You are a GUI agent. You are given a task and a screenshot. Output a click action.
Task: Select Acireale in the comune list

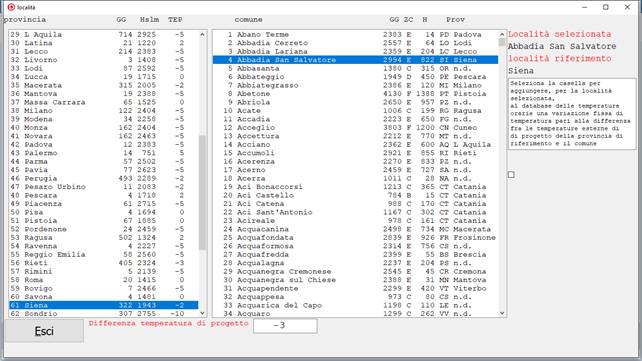[x=355, y=221]
